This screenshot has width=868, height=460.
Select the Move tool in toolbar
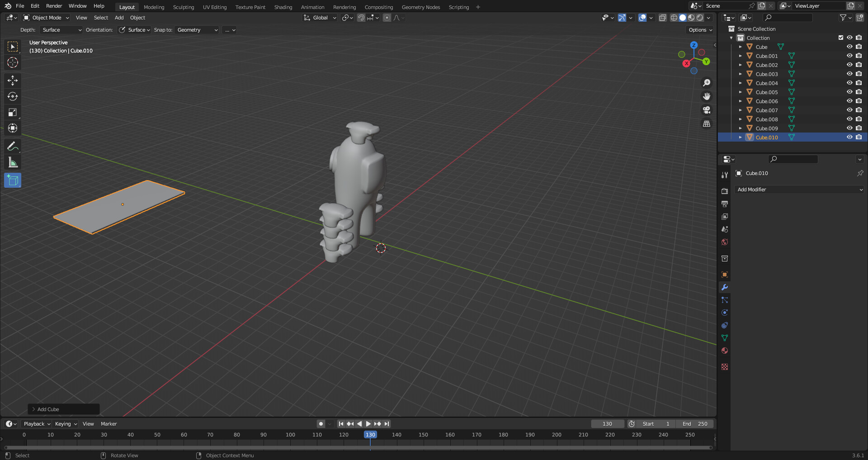[x=13, y=81]
